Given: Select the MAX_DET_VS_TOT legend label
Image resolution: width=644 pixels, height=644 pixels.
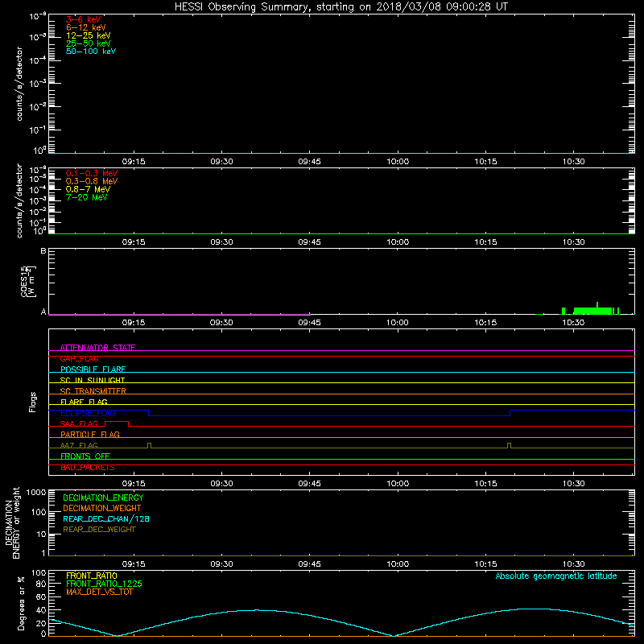Looking at the screenshot, I should (99, 592).
